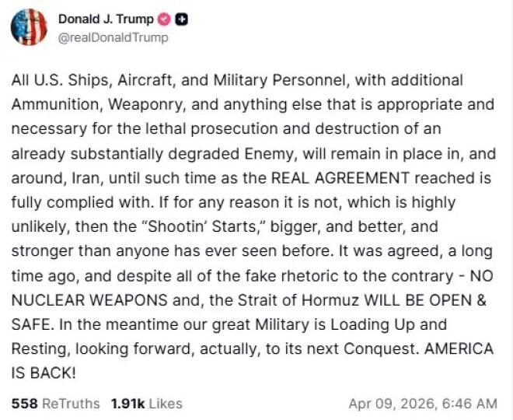This screenshot has height=420, width=513.
Task: Click "IS BACK!" at the post's end
Action: tap(44, 373)
